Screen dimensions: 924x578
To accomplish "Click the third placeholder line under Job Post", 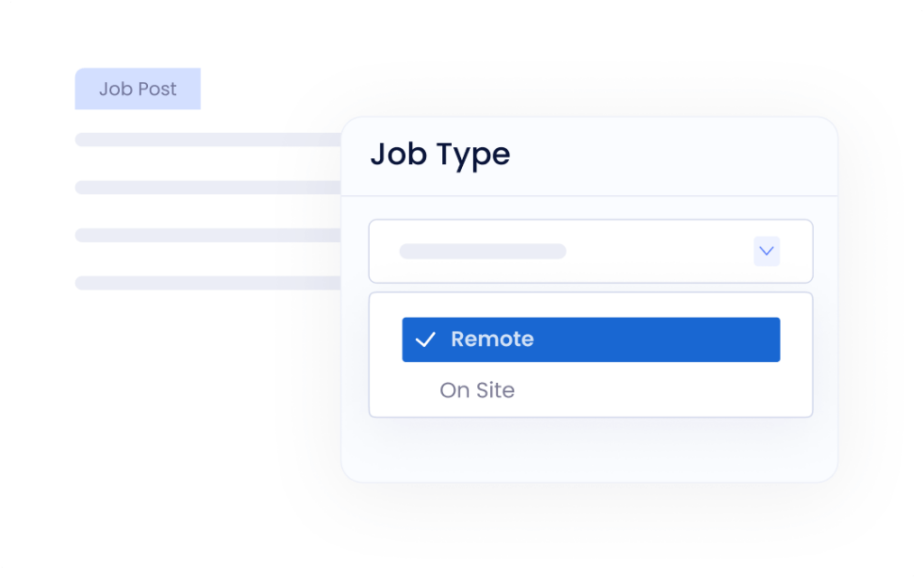I will 208,236.
